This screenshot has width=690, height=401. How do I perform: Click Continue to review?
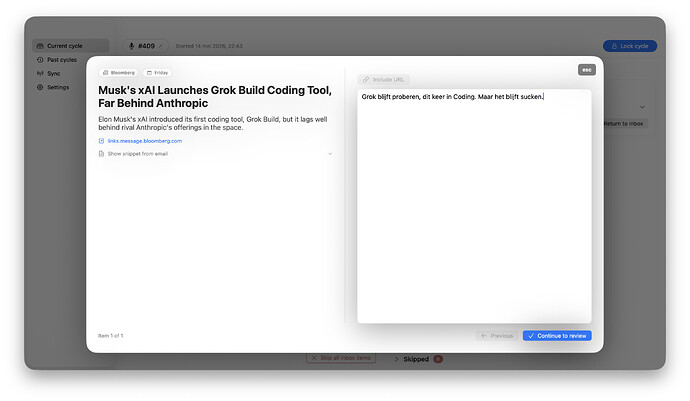click(x=557, y=335)
